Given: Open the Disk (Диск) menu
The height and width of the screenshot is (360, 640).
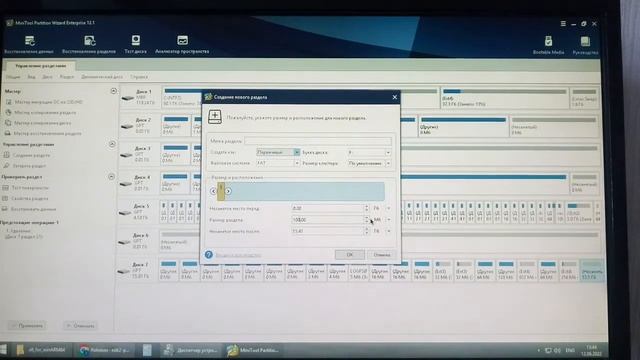Looking at the screenshot, I should [47, 77].
